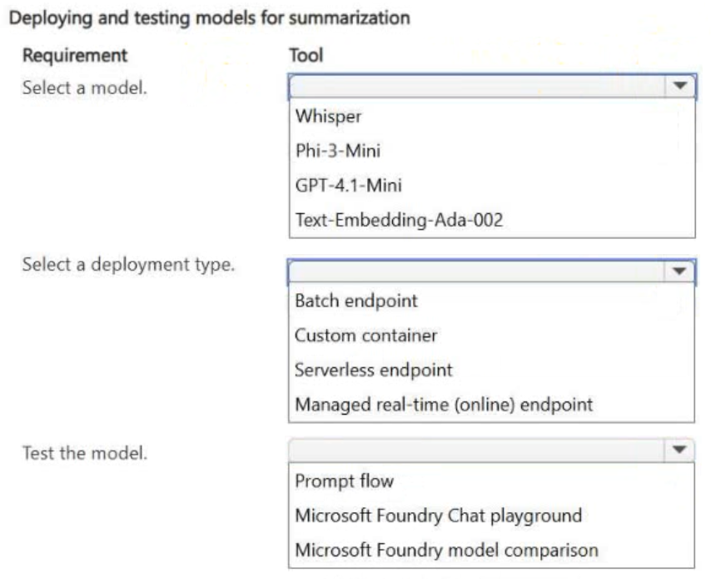Click the Test the model combo box field
This screenshot has height=588, width=711.
coord(491,450)
